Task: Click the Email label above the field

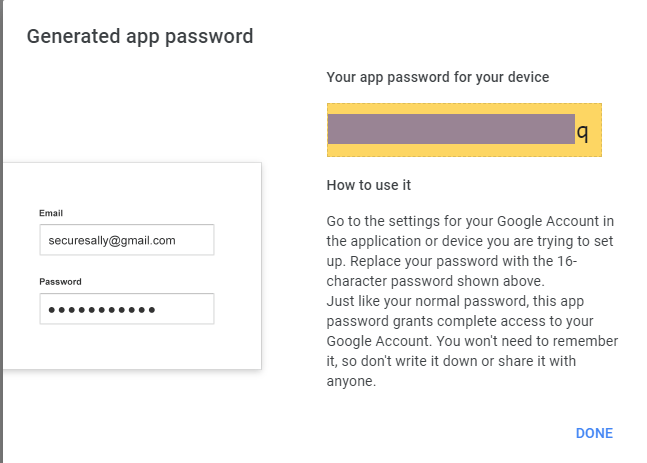Action: click(x=51, y=213)
